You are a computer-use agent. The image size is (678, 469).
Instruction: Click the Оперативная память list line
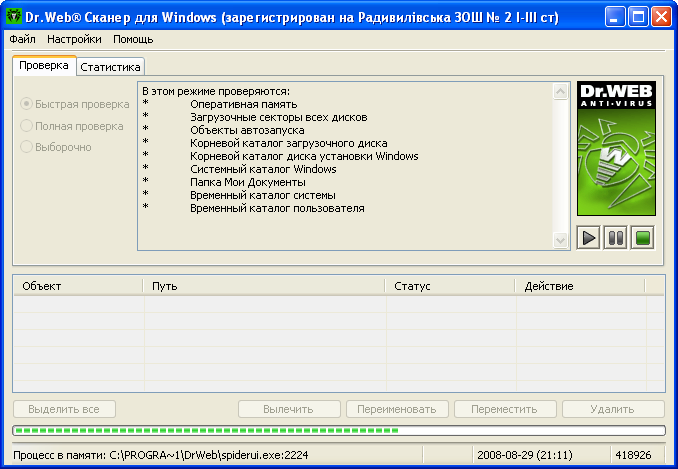click(244, 104)
